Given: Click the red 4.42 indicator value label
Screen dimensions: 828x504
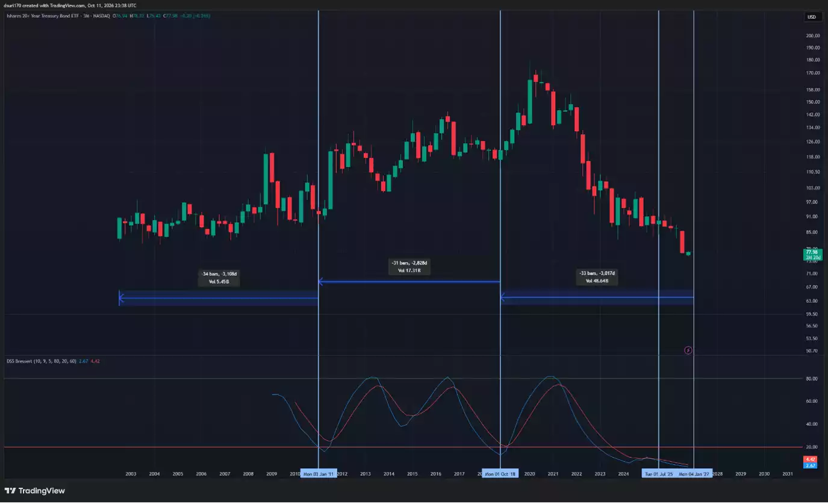Looking at the screenshot, I should (x=810, y=459).
